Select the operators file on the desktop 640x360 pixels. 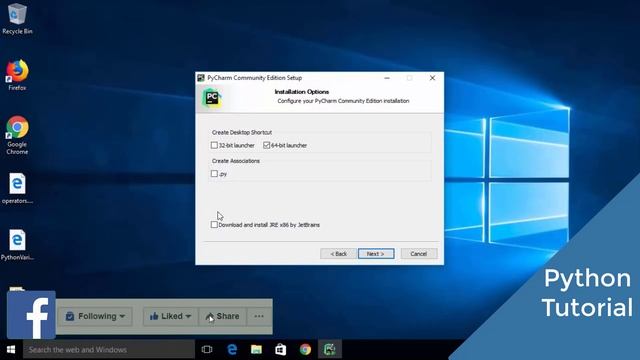click(x=17, y=188)
